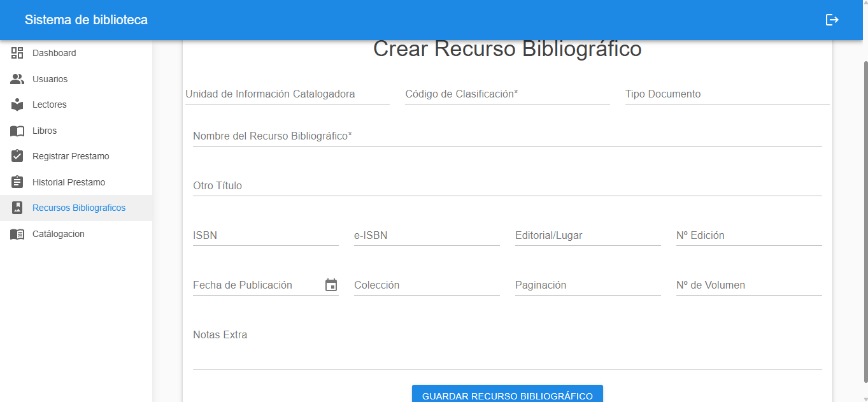868x402 pixels.
Task: Open the Fecha de Publicación date picker
Action: point(331,285)
